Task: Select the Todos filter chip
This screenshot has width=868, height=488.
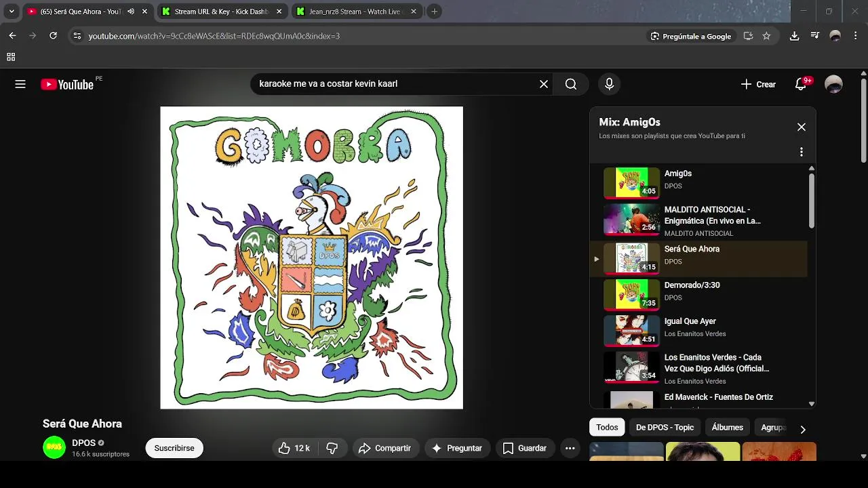Action: tap(607, 428)
